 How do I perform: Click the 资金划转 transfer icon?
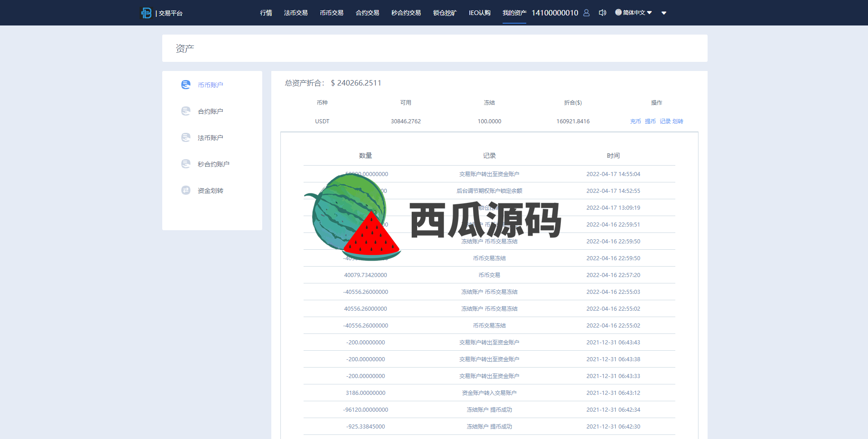[186, 190]
